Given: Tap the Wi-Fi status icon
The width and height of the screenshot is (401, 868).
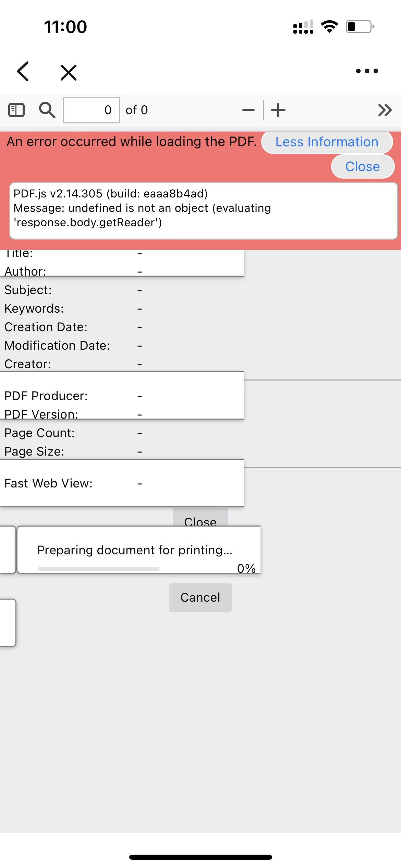Looking at the screenshot, I should [x=329, y=26].
